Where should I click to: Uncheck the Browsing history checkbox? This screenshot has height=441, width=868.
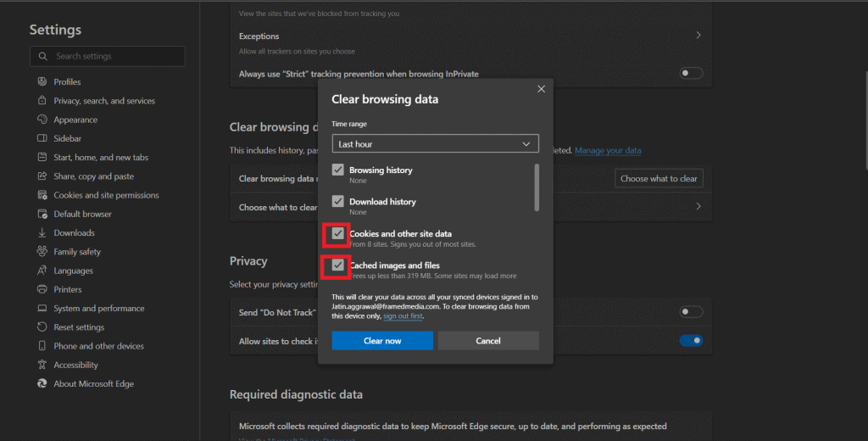[x=337, y=170]
